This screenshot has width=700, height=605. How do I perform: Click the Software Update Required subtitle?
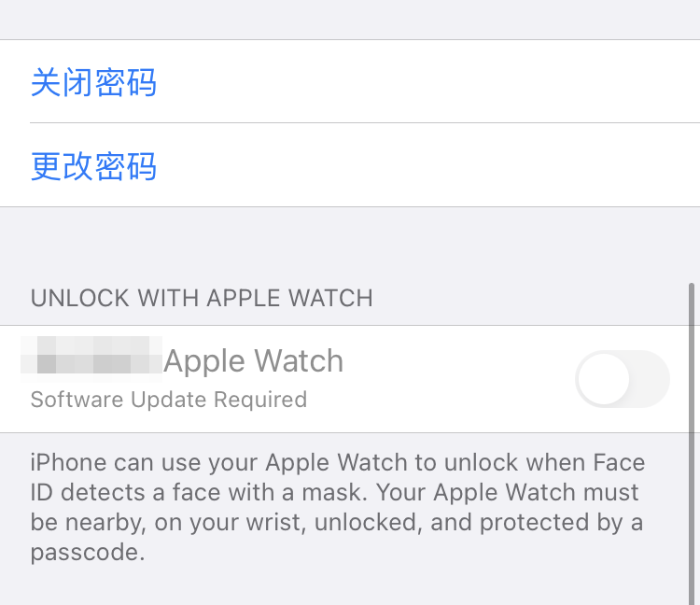pos(169,400)
